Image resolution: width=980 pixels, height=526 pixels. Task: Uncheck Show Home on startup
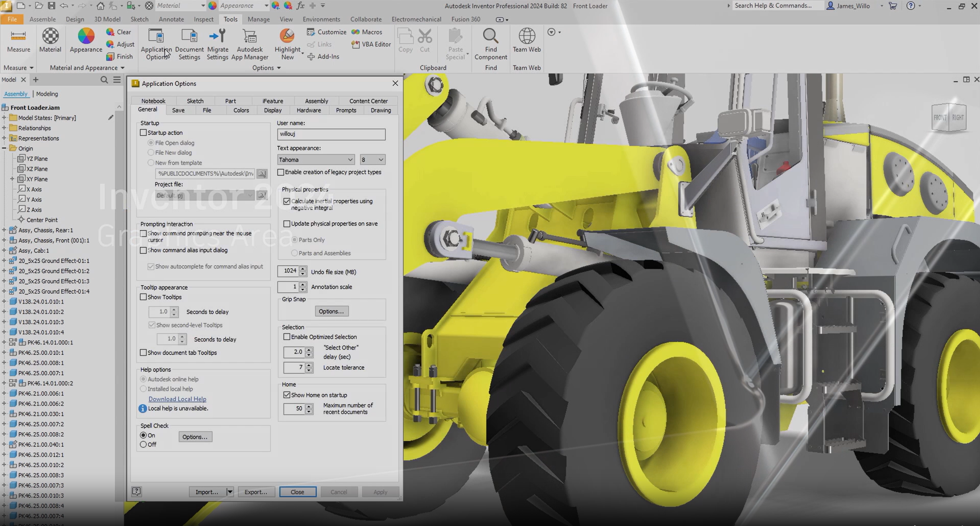coord(287,395)
